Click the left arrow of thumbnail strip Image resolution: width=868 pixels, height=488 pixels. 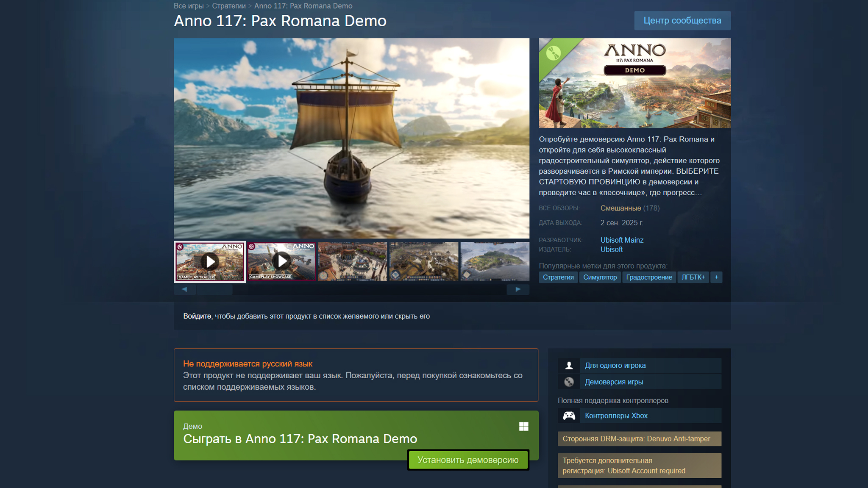tap(184, 289)
